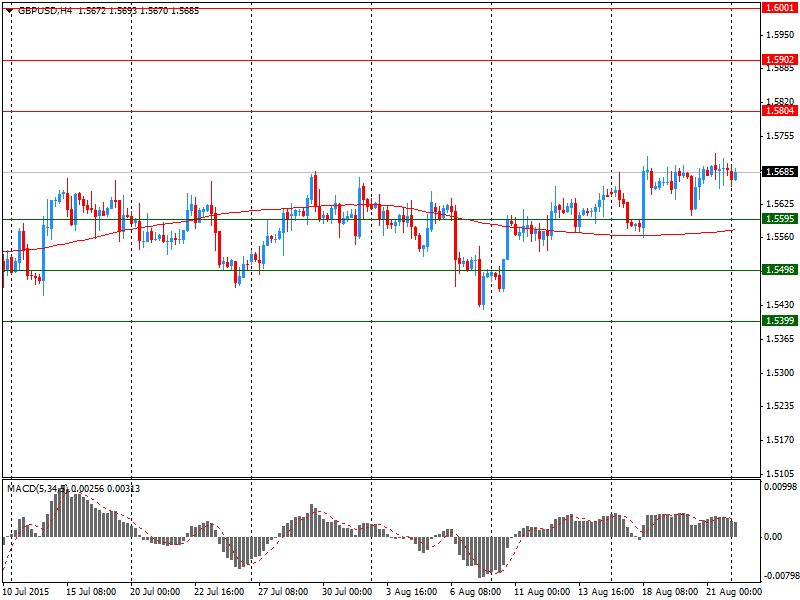Select the 1.5902 red resistance price label
The width and height of the screenshot is (800, 600).
pos(779,60)
